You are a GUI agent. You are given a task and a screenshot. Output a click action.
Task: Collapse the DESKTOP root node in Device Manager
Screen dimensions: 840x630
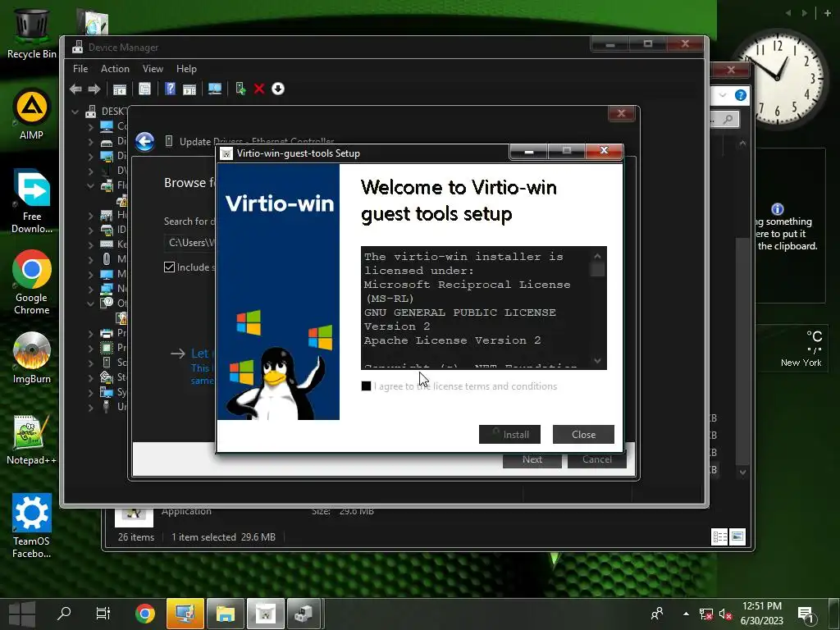[x=75, y=112]
